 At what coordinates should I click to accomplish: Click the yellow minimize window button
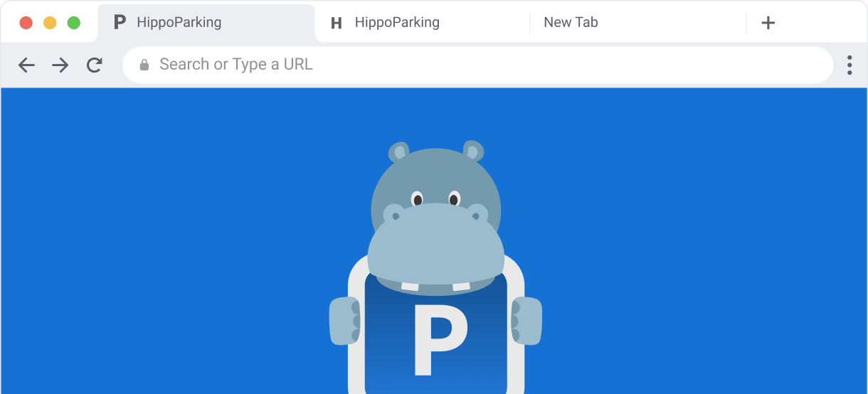(x=50, y=23)
